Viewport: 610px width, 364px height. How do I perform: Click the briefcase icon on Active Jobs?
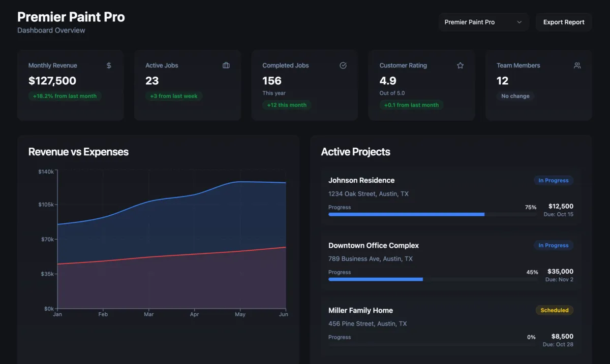pyautogui.click(x=226, y=65)
